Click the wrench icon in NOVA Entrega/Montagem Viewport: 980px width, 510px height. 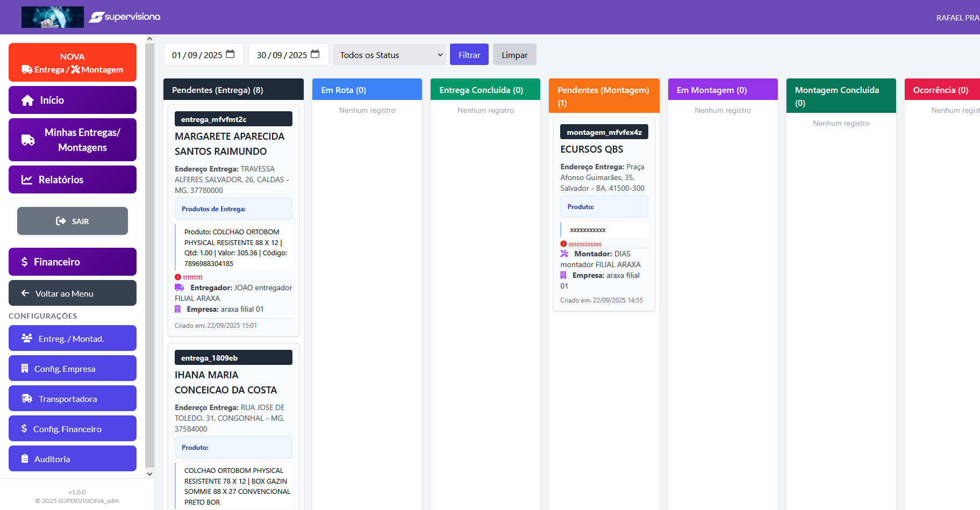click(76, 69)
